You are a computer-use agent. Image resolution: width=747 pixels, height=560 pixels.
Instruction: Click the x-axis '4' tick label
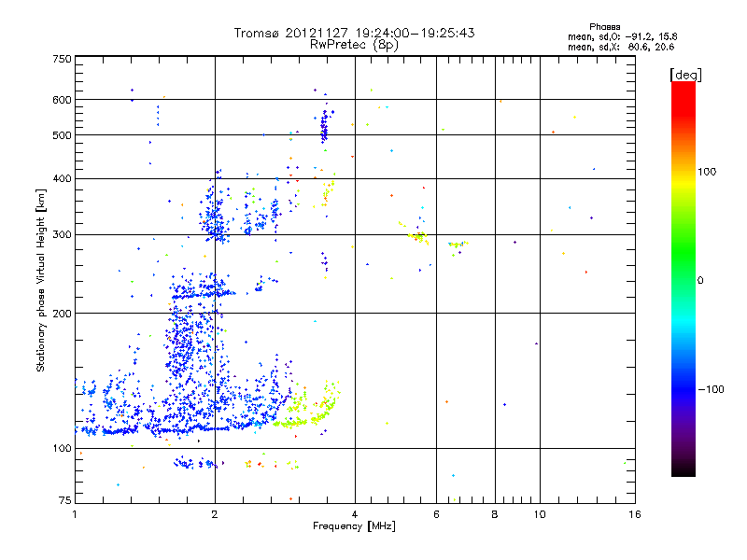[355, 514]
